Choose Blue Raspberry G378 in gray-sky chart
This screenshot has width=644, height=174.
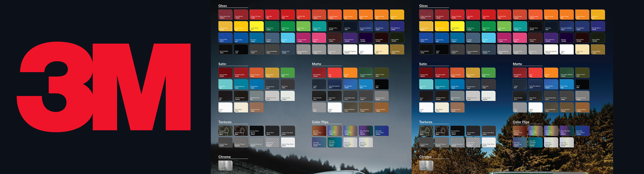(397, 26)
